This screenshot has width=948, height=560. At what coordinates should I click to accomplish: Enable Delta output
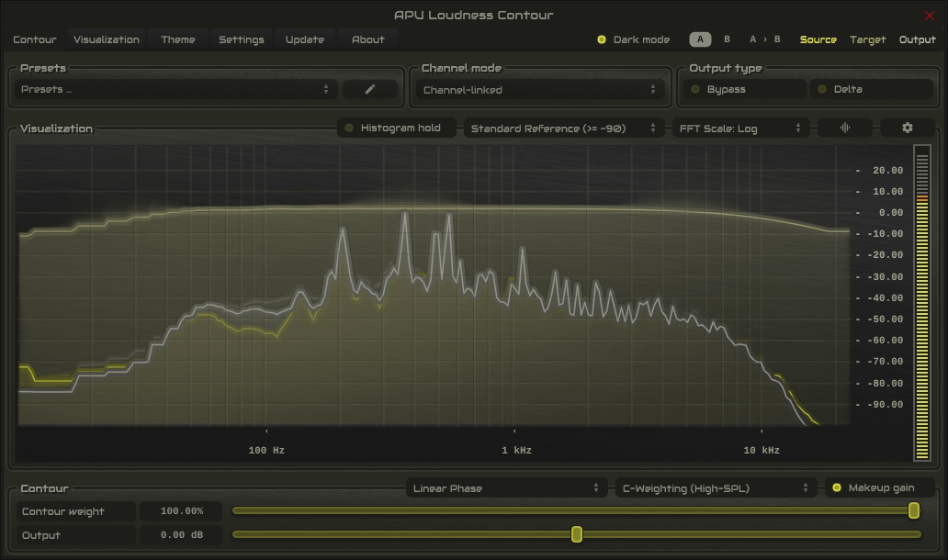tap(871, 89)
